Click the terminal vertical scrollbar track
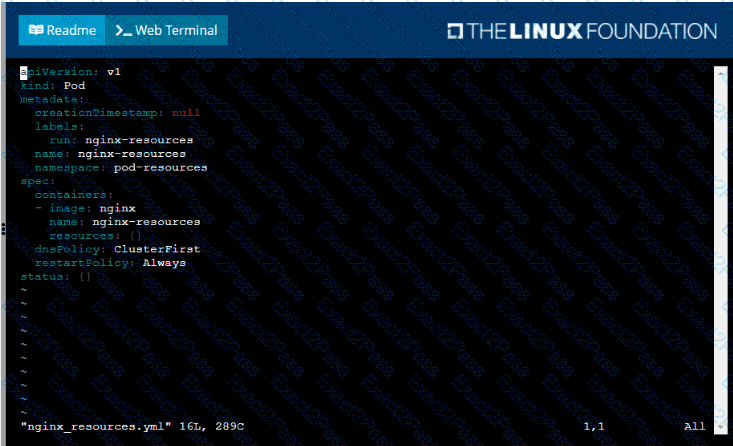Image resolution: width=733 pixels, height=446 pixels. click(x=719, y=250)
